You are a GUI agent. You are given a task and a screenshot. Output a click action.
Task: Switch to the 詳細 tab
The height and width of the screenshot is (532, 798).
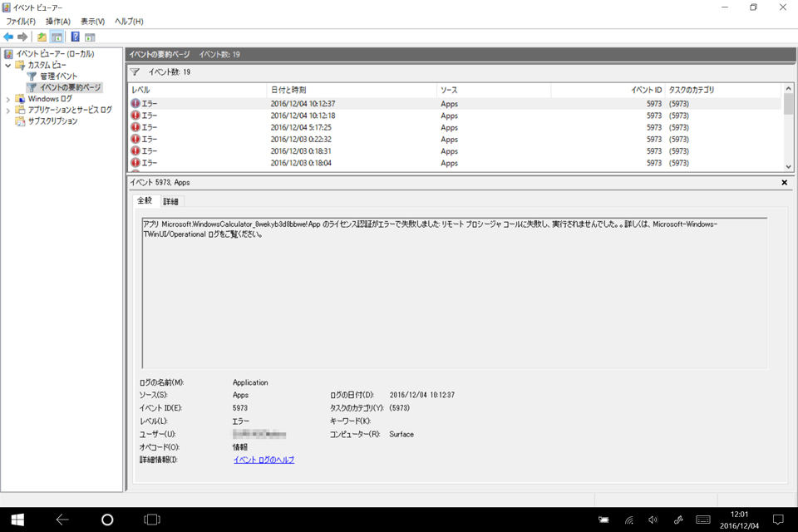[x=171, y=202]
